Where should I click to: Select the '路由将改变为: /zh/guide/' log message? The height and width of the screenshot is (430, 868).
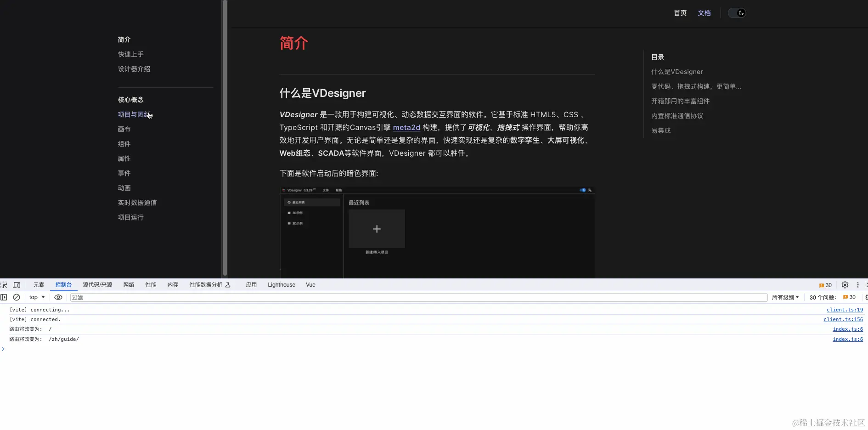(44, 339)
